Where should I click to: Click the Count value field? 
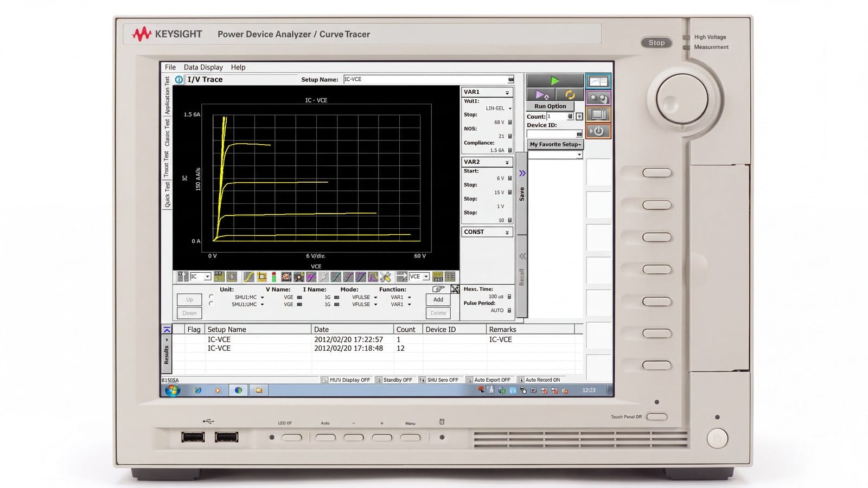(559, 117)
